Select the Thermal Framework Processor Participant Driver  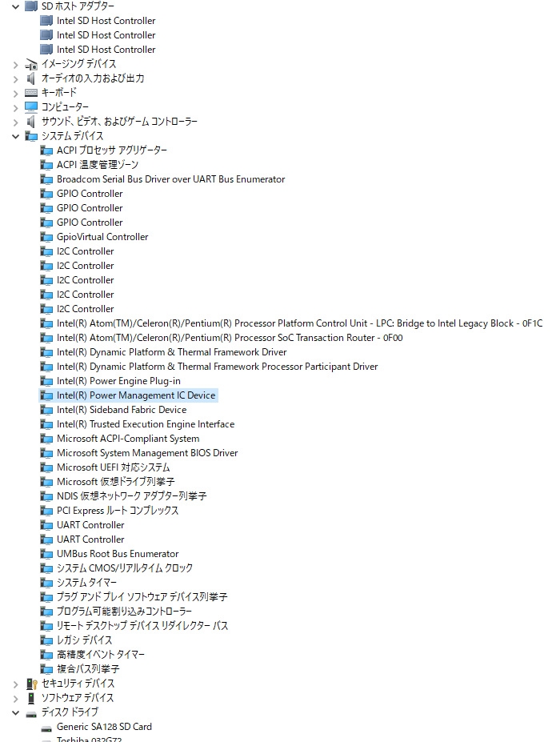tap(217, 367)
